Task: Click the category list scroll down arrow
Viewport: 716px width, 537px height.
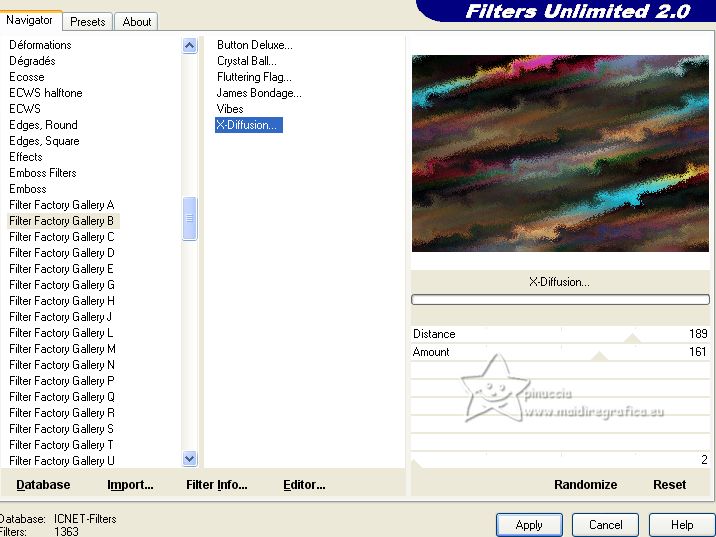Action: pyautogui.click(x=190, y=458)
